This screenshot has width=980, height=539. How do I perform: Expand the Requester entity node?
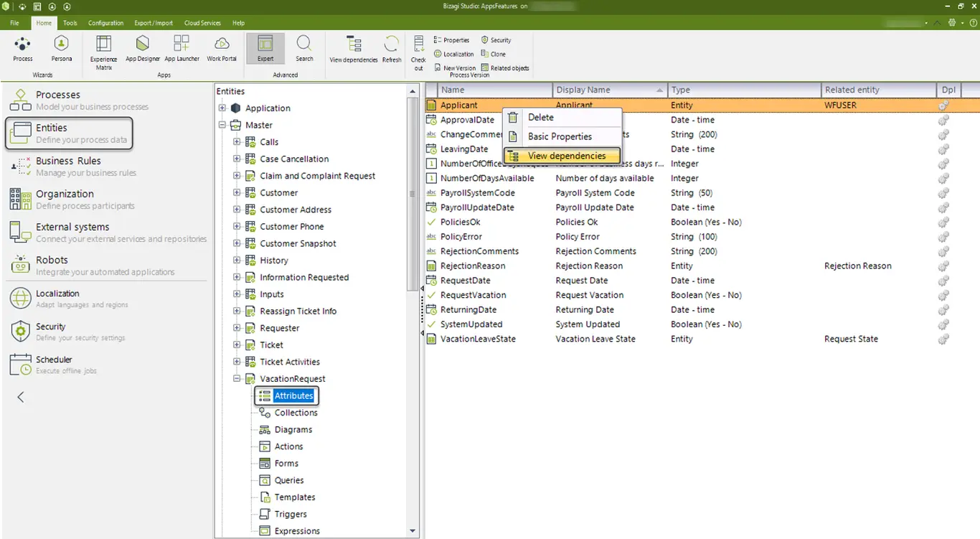[x=237, y=328]
